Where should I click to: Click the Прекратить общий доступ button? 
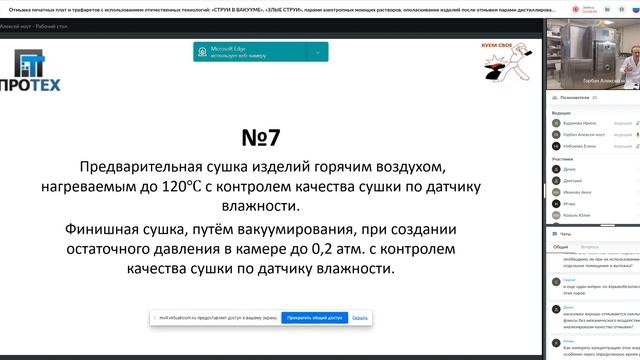point(314,318)
